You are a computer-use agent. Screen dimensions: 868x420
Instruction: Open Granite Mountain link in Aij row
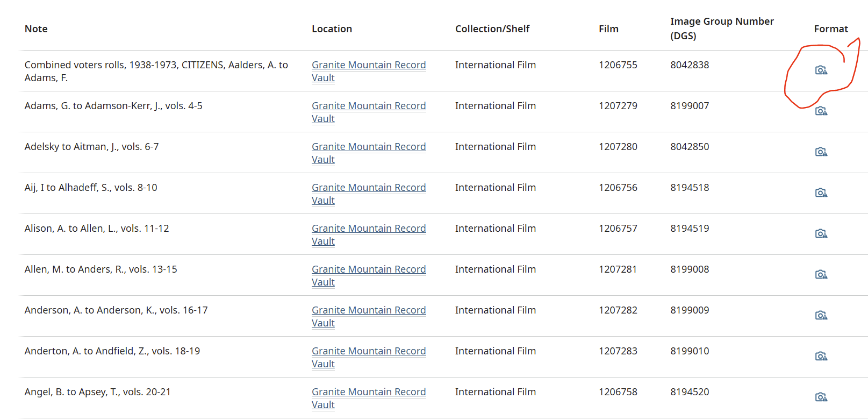click(368, 188)
